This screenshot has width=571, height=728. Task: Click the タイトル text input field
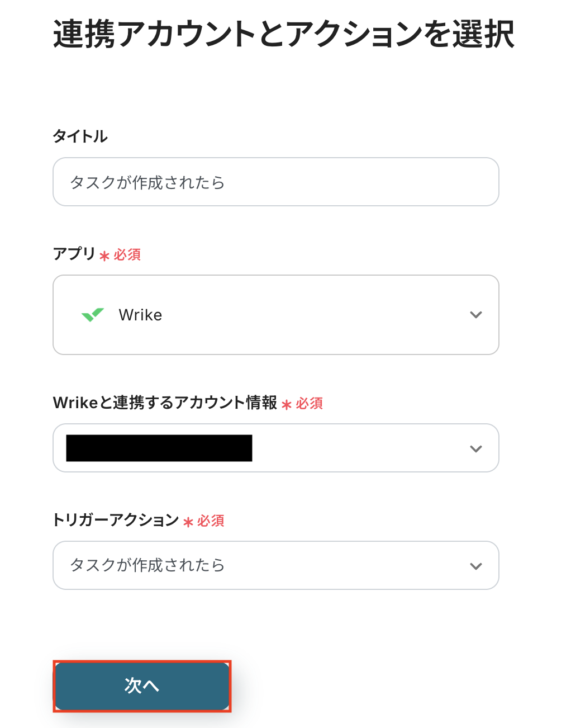click(x=275, y=182)
